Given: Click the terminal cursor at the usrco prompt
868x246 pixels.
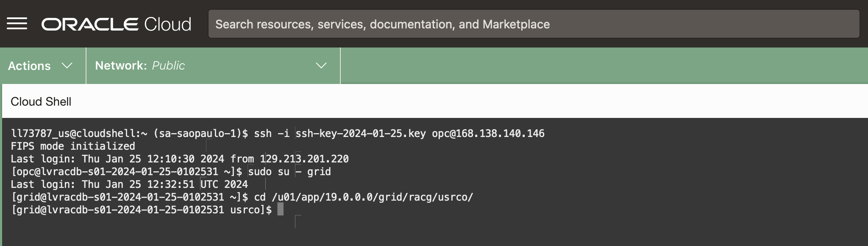Looking at the screenshot, I should click(x=280, y=210).
